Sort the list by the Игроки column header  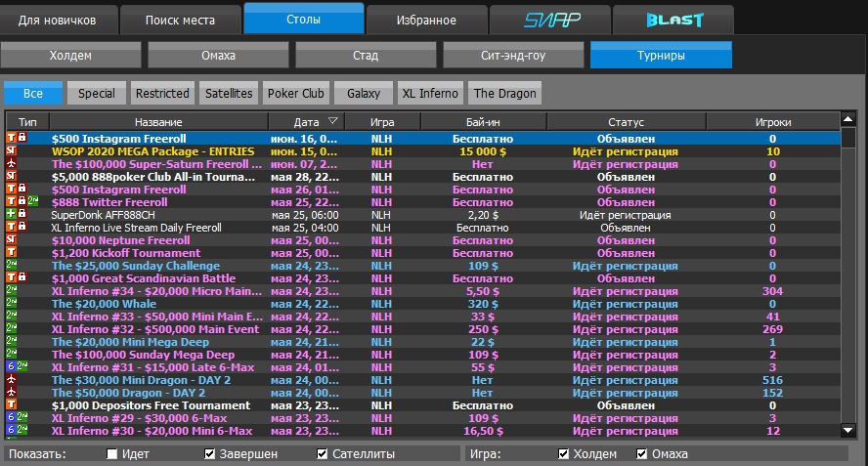773,122
